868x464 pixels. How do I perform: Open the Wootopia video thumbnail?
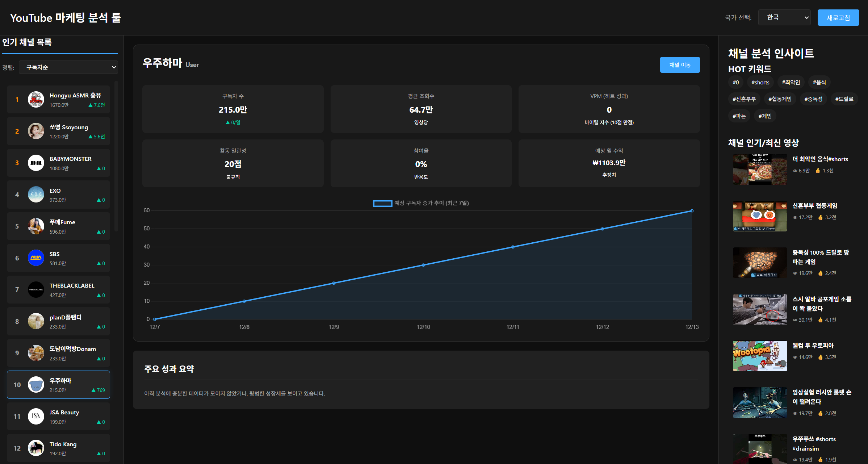tap(760, 356)
